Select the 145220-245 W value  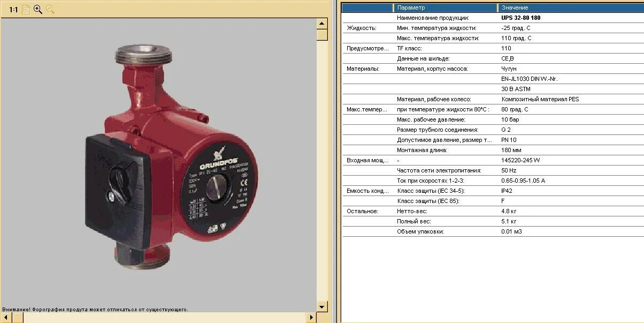tap(520, 160)
